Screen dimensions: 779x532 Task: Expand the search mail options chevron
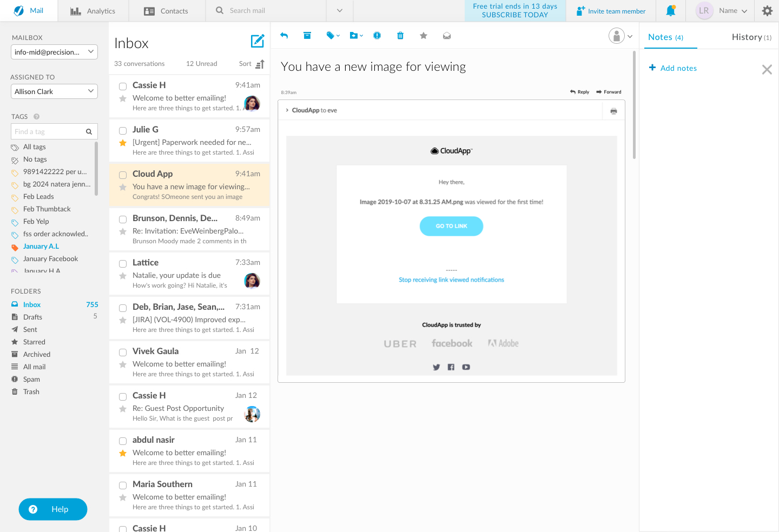(340, 11)
